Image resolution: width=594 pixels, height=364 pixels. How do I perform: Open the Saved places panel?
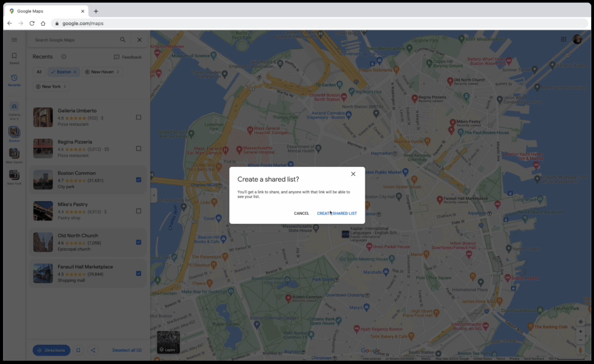(14, 58)
